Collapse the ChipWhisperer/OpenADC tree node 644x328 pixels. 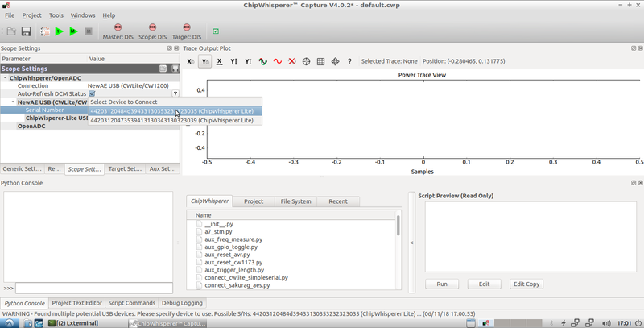[x=5, y=77]
